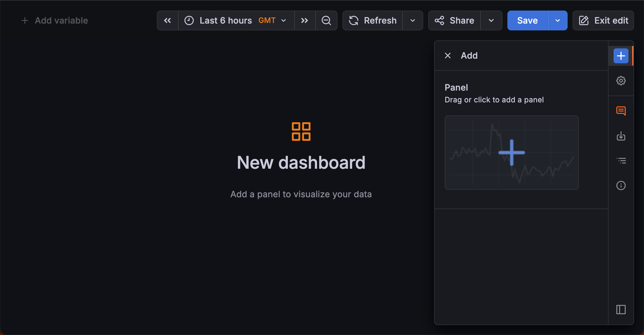Image resolution: width=644 pixels, height=335 pixels.
Task: Open the Refresh interval dropdown chevron
Action: tap(413, 20)
